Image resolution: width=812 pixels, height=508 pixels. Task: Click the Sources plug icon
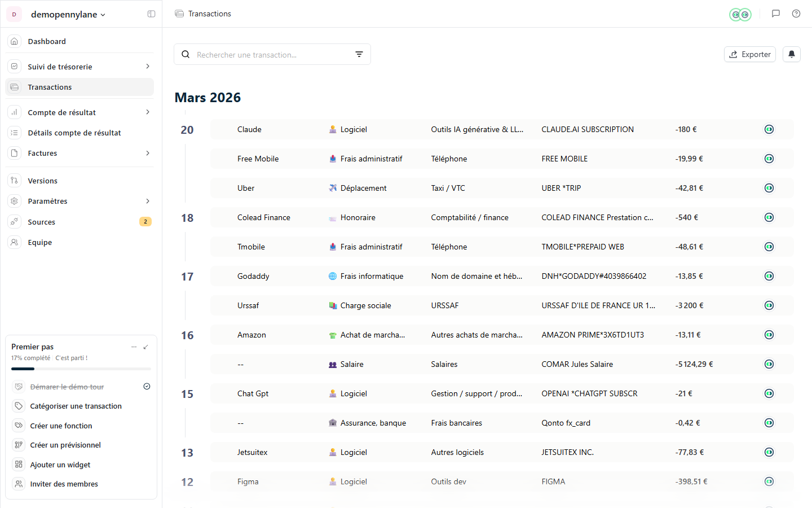point(15,222)
